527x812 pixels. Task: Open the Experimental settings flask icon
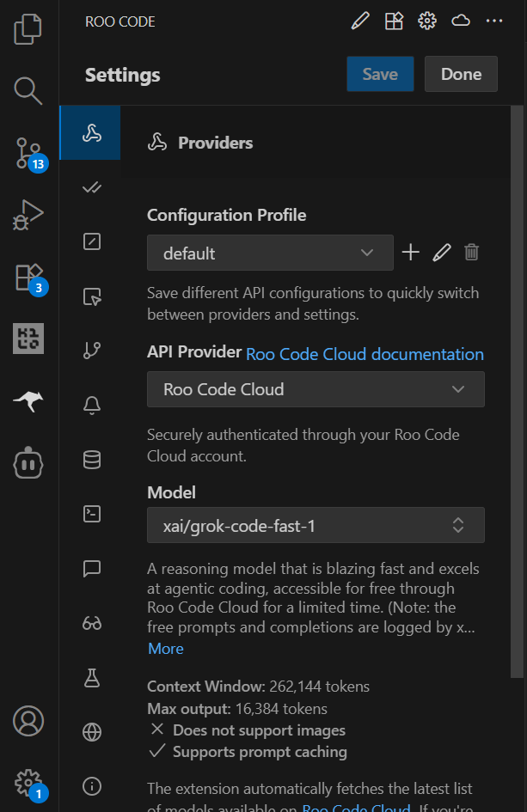[90, 678]
